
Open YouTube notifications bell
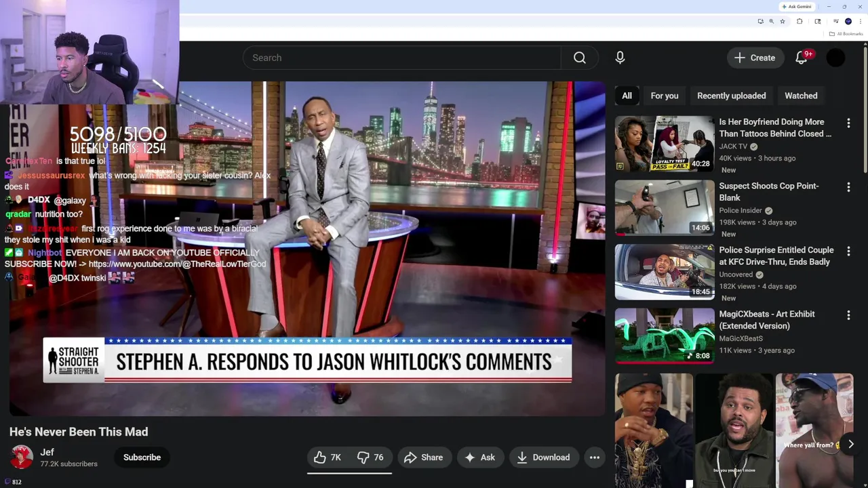point(802,58)
